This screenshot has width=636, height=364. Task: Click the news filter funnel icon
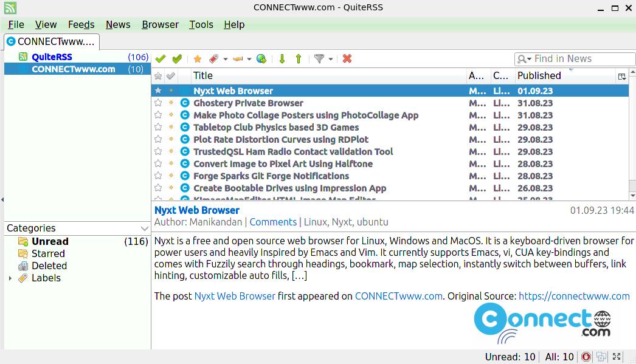[x=319, y=59]
